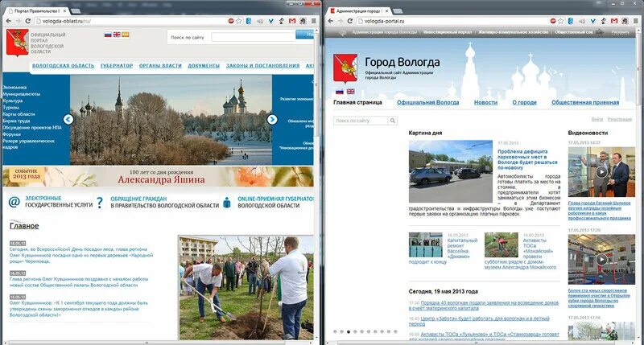Close the Портал Правительства tab
This screenshot has width=644, height=345.
coord(64,10)
